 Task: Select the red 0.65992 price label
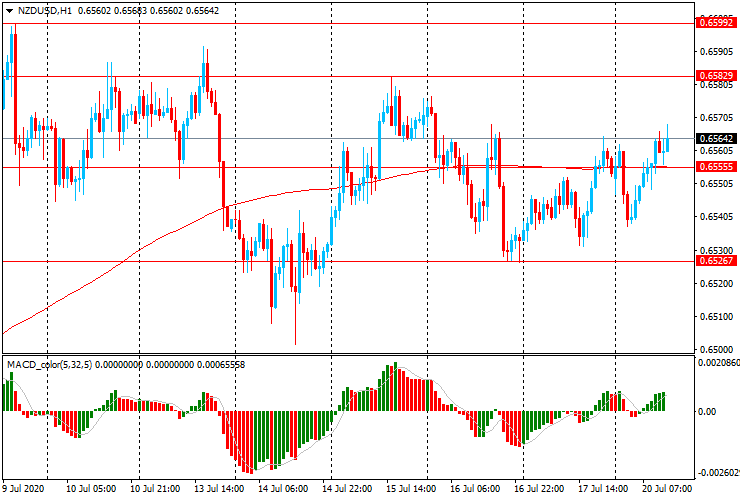pos(716,22)
